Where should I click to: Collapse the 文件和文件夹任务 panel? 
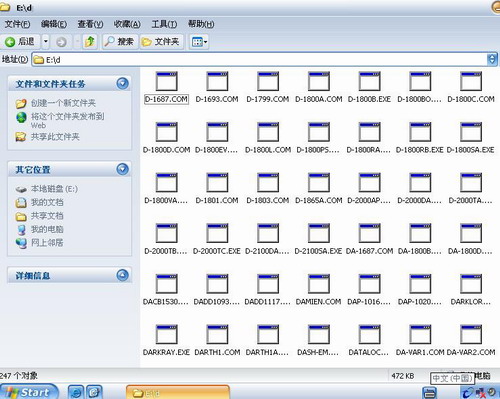(x=122, y=83)
